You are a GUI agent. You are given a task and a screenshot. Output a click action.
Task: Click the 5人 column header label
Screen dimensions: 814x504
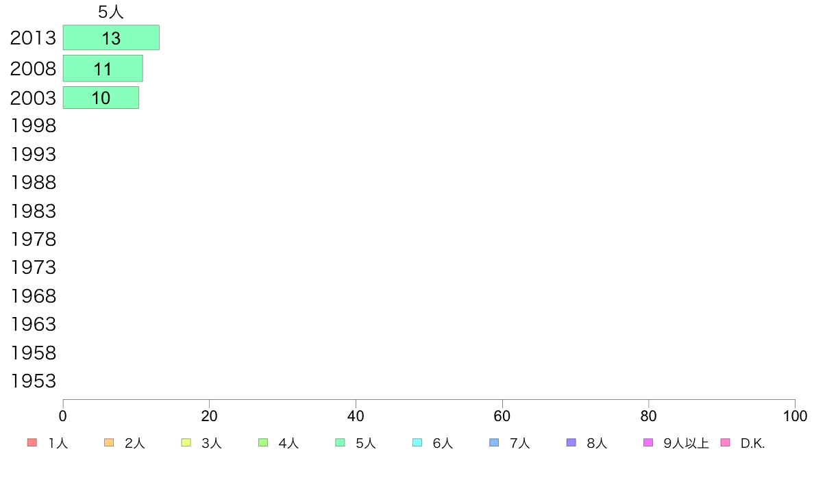[x=110, y=12]
